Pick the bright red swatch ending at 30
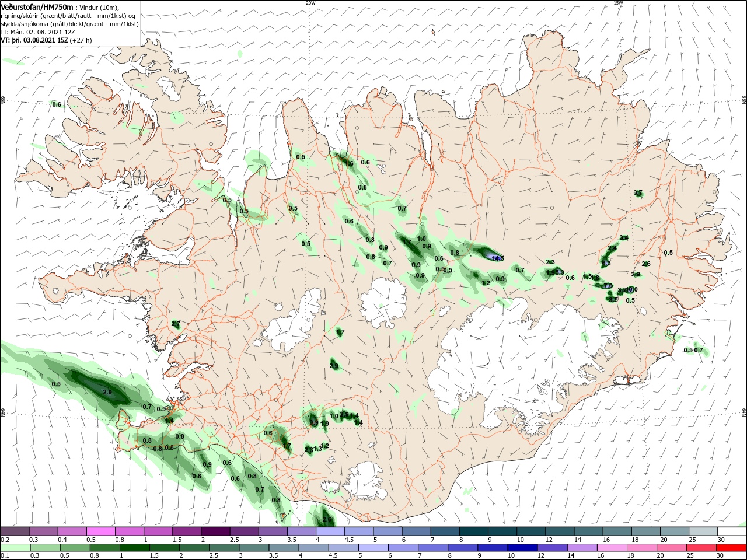Screen dimensions: 747x560 [x=732, y=548]
